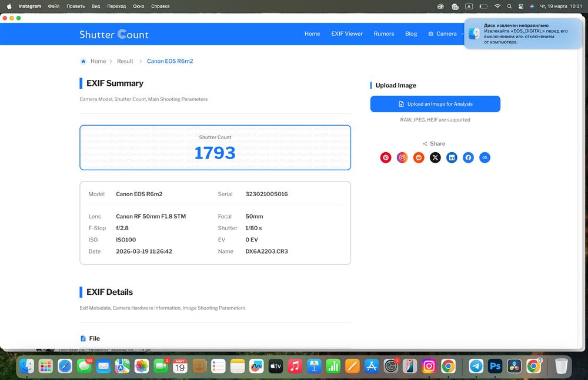Open the Править menu
Viewport: 588px width, 380px height.
point(76,6)
